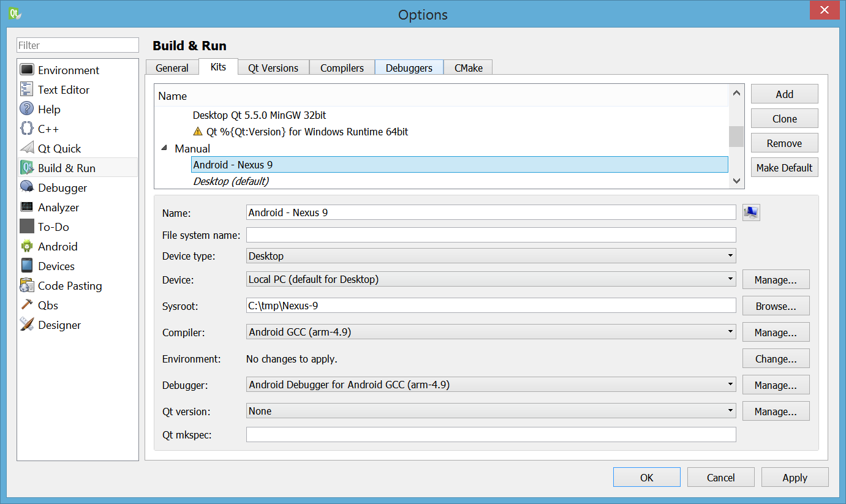Open the Help category icon
The height and width of the screenshot is (504, 846).
coord(27,109)
